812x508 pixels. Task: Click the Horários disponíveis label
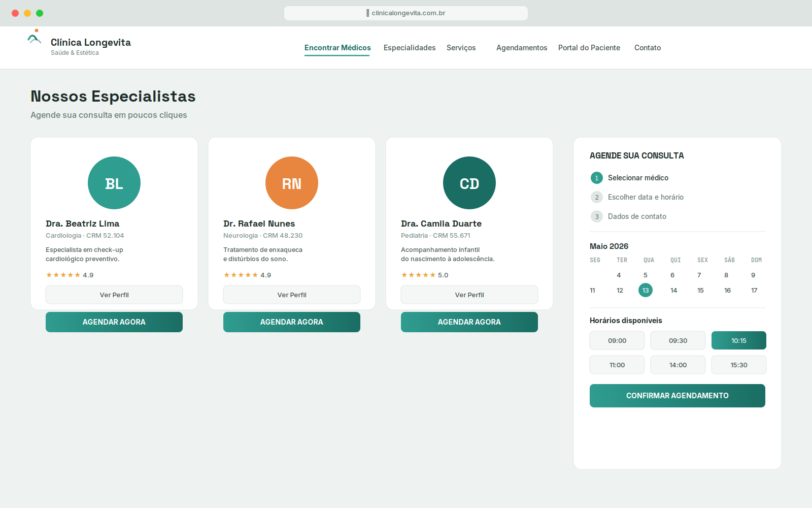pyautogui.click(x=626, y=321)
